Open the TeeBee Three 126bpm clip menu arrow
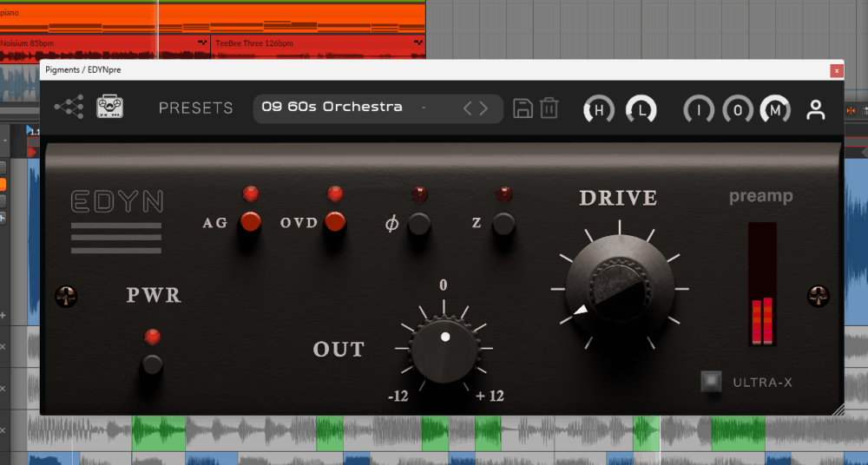The height and width of the screenshot is (465, 868). tap(418, 42)
